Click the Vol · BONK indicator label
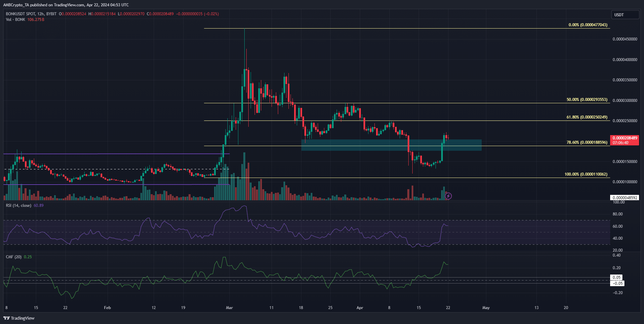Screen dimensions: 644x324 [x=16, y=20]
